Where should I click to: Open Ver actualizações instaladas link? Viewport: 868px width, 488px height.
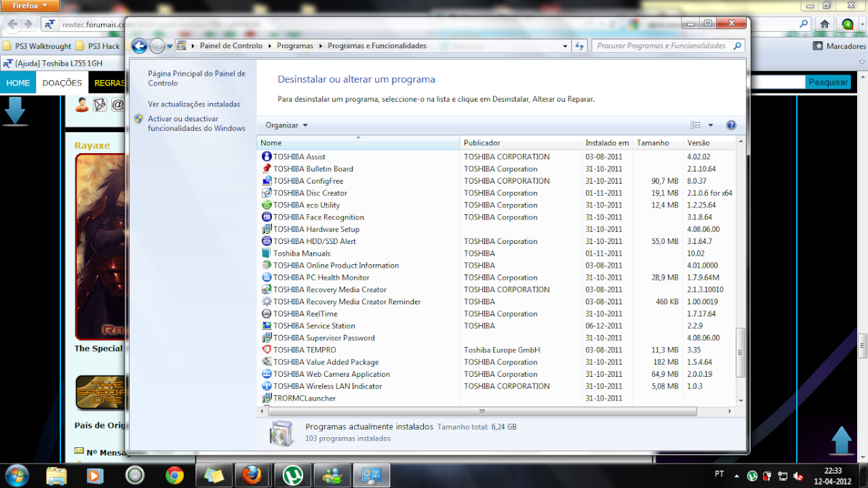(x=194, y=104)
